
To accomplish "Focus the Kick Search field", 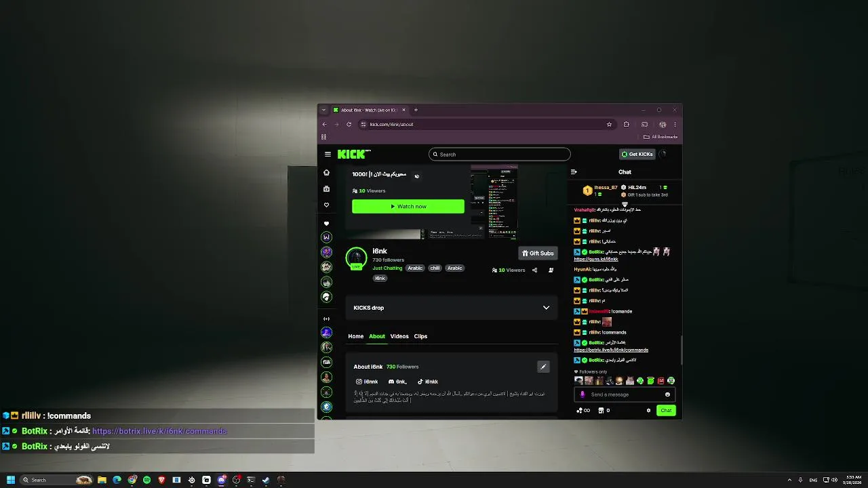I will click(499, 155).
